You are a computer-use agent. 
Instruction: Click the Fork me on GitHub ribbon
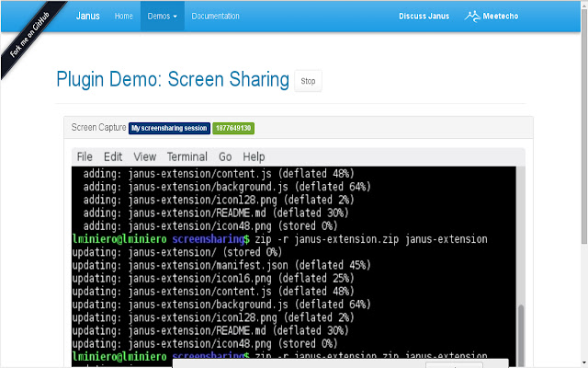(x=31, y=33)
